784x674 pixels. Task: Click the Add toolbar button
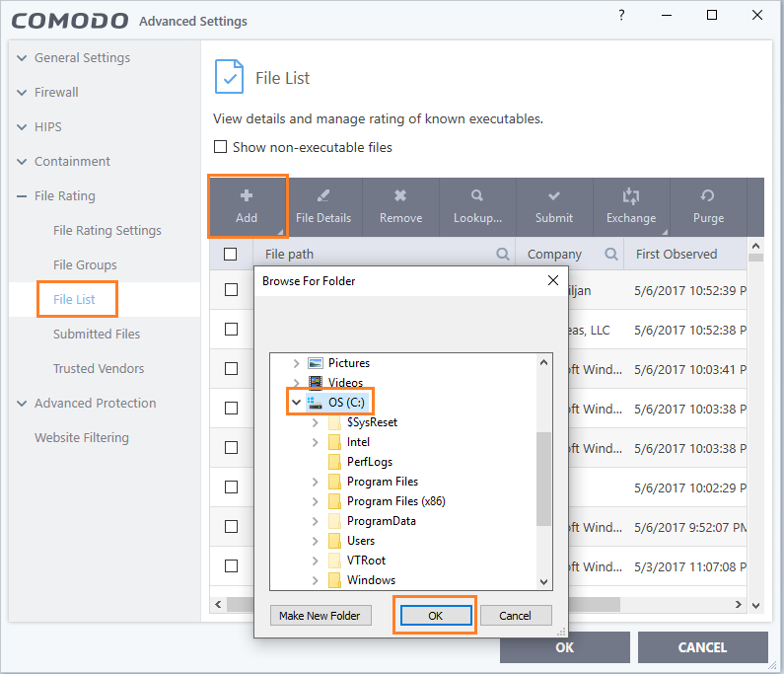(x=247, y=206)
